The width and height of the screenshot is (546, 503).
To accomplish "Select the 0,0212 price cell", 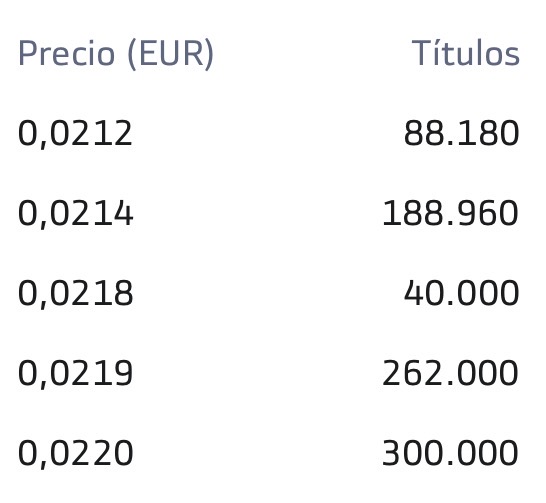I will (x=75, y=134).
